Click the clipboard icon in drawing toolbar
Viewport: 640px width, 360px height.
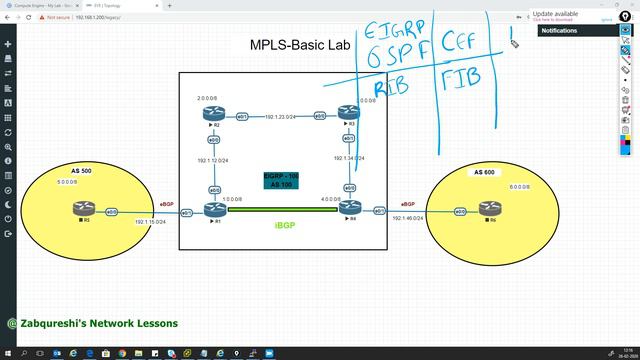click(x=625, y=130)
